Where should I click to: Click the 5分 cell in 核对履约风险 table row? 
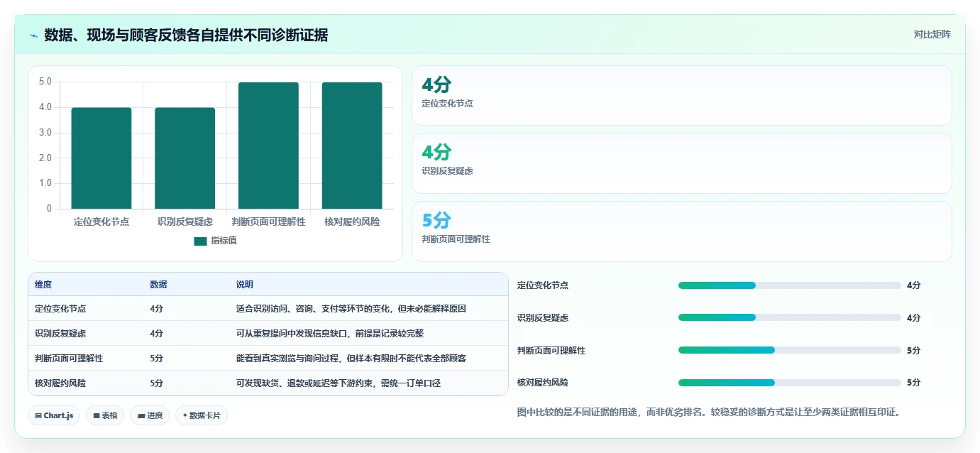pos(156,383)
